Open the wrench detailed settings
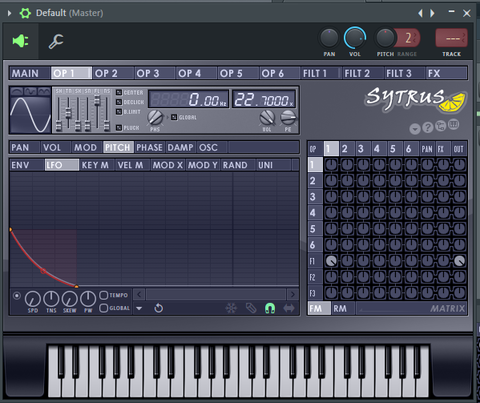 tap(56, 41)
